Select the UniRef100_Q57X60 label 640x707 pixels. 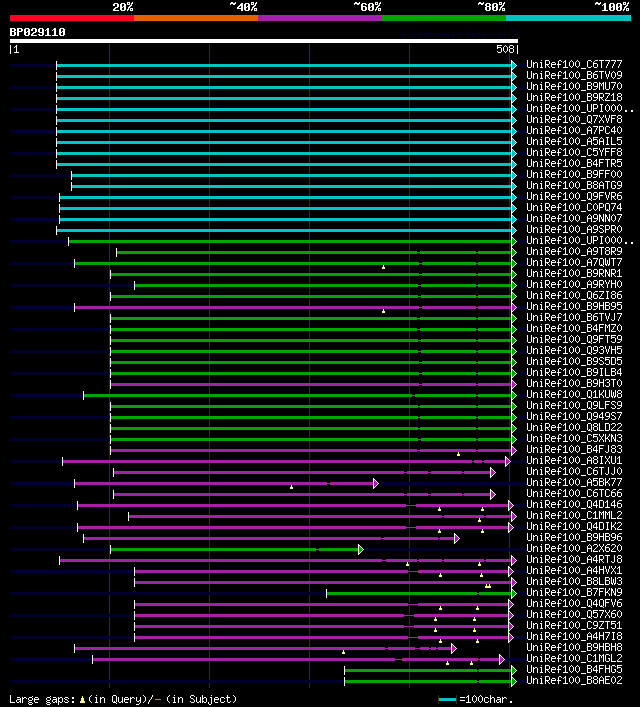click(x=574, y=615)
